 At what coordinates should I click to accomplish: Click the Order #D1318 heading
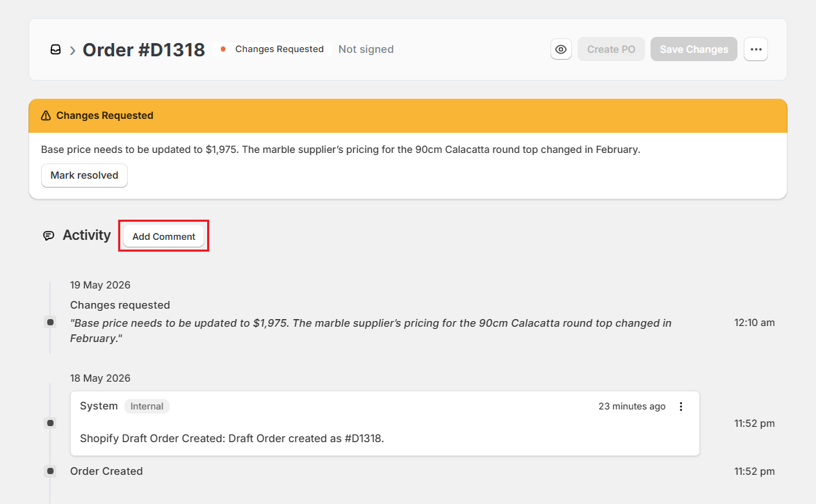tap(144, 50)
